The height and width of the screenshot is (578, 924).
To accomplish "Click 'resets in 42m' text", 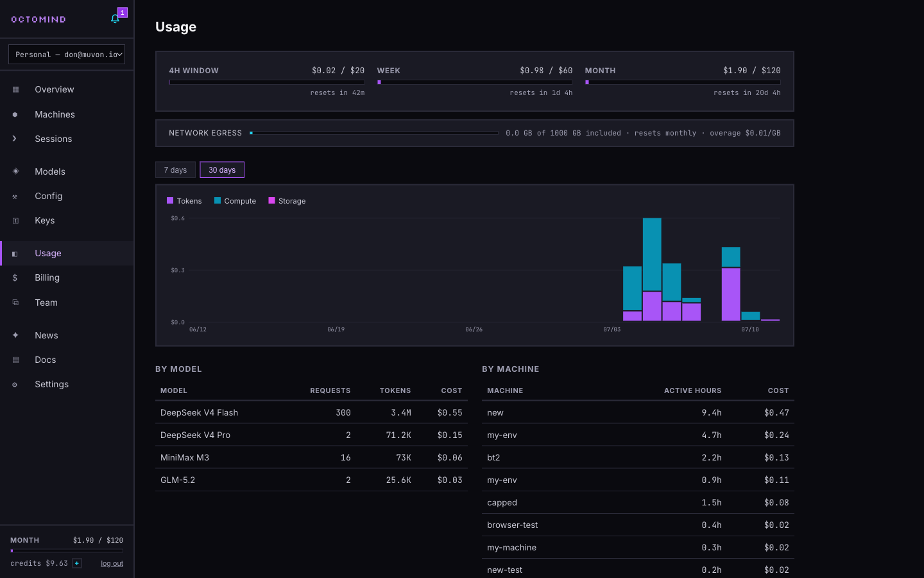I will [338, 92].
